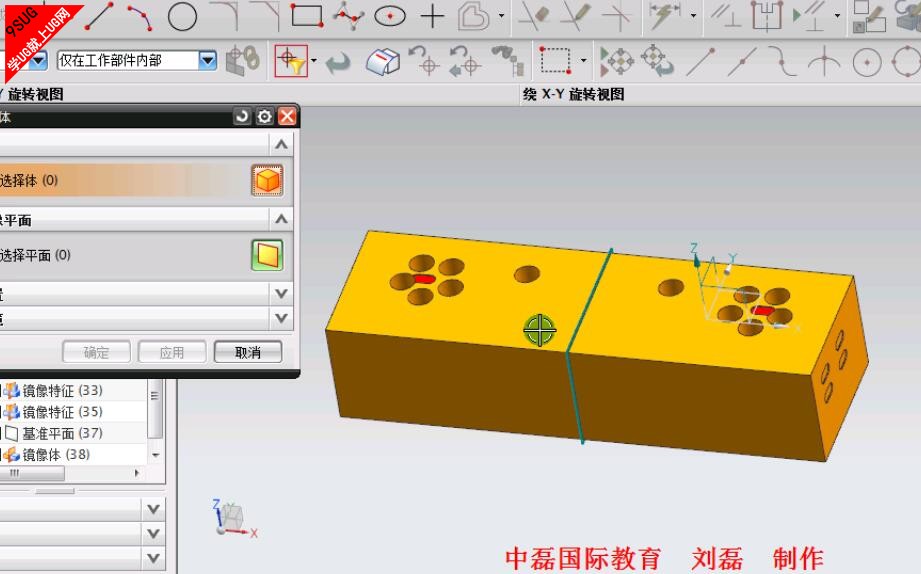The height and width of the screenshot is (574, 921).
Task: Select the Chamfer curve tool
Action: pyautogui.click(x=265, y=16)
